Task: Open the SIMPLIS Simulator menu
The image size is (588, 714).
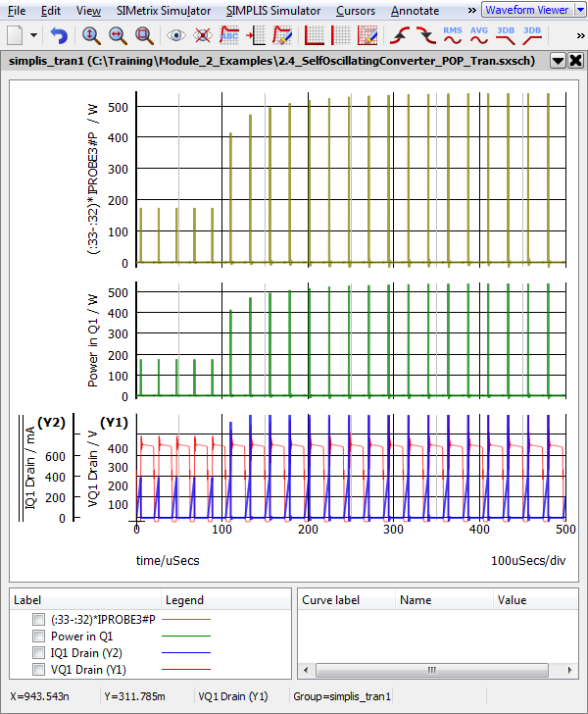Action: (x=272, y=11)
